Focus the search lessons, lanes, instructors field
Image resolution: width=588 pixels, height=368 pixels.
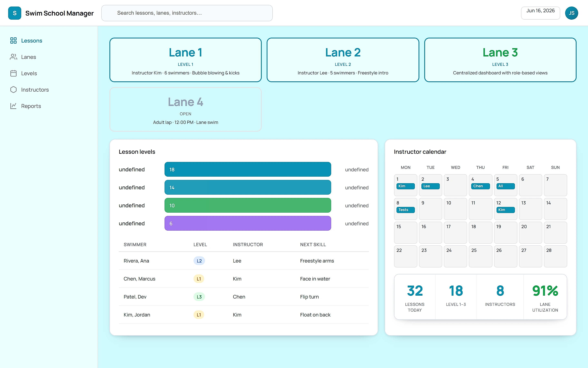click(187, 13)
